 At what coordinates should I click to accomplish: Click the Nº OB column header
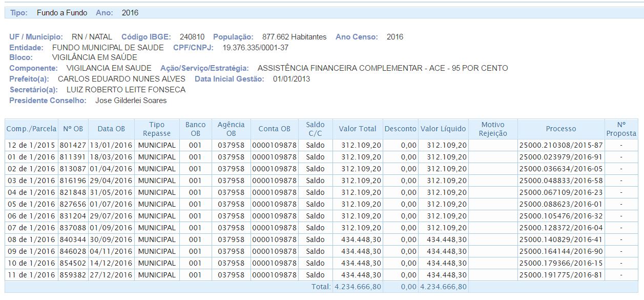[x=74, y=129]
